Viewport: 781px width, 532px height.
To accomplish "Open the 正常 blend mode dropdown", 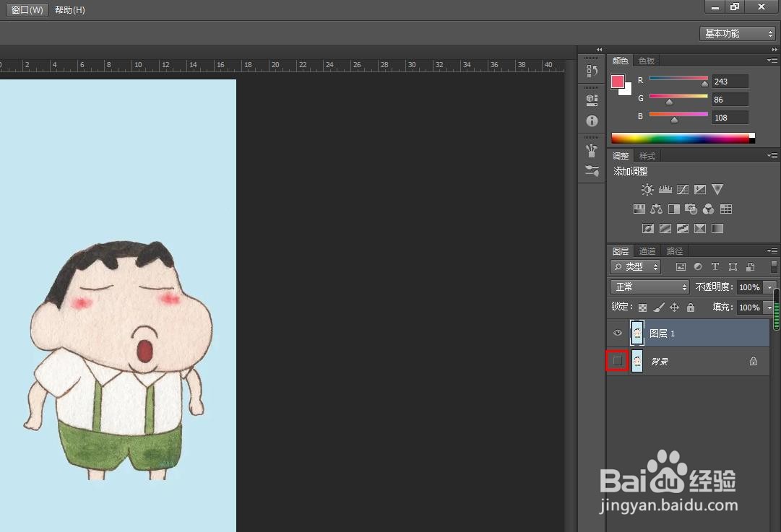I will (650, 287).
